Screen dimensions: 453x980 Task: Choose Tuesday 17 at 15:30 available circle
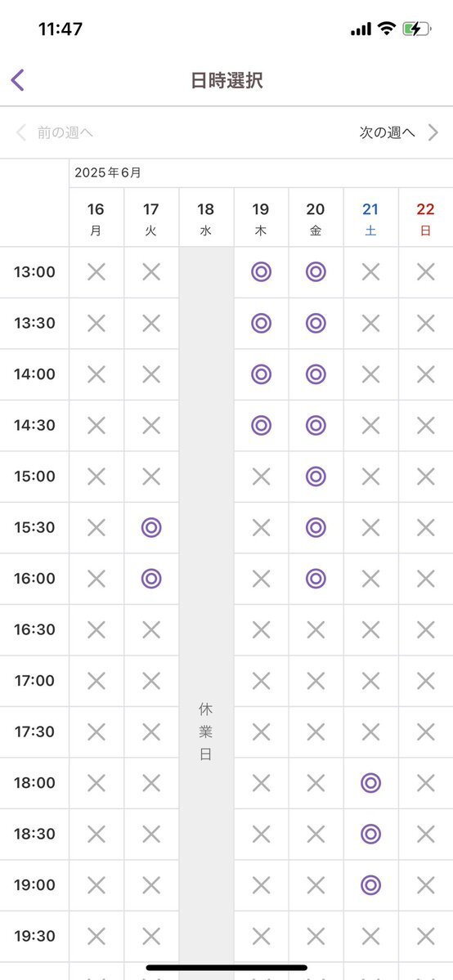click(150, 527)
